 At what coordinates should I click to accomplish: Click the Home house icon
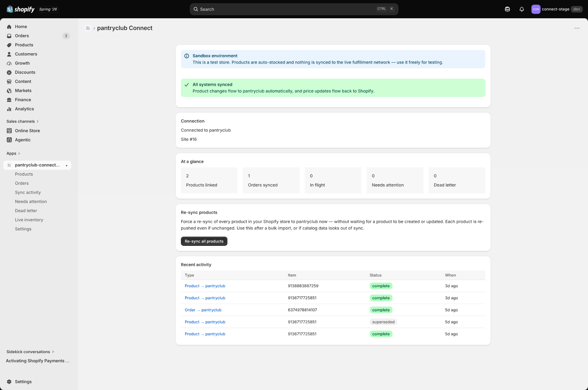(9, 27)
